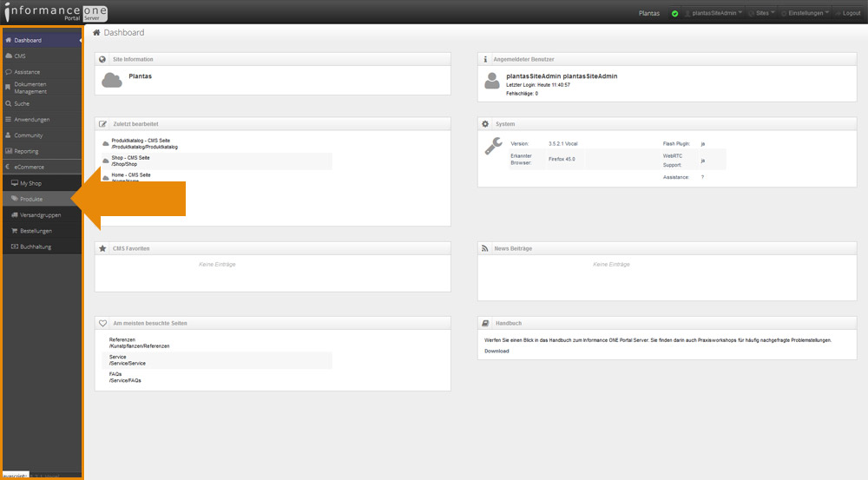Select the Suche magnifier icon
Viewport: 868px width, 480px height.
(9, 103)
